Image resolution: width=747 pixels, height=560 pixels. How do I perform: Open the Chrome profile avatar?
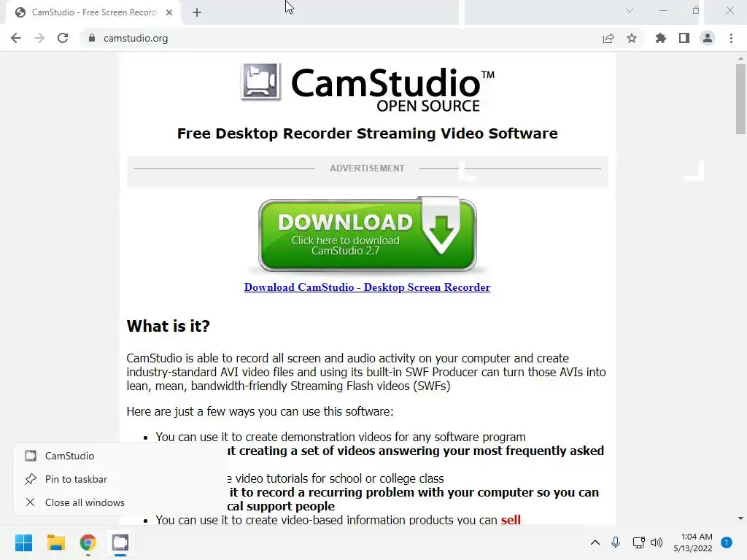coord(708,38)
